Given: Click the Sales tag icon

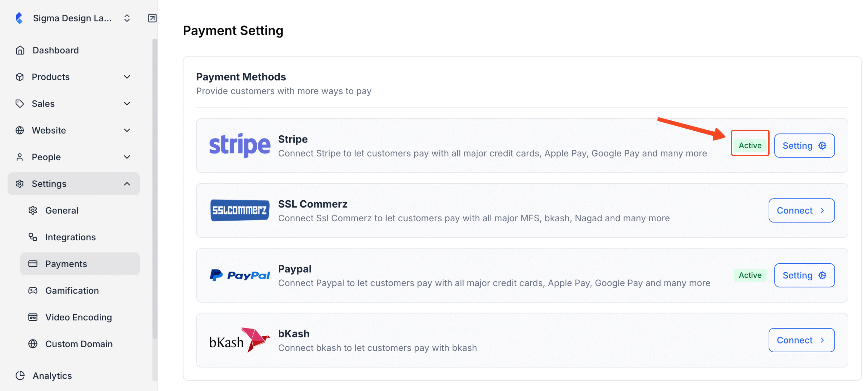Looking at the screenshot, I should (x=20, y=104).
